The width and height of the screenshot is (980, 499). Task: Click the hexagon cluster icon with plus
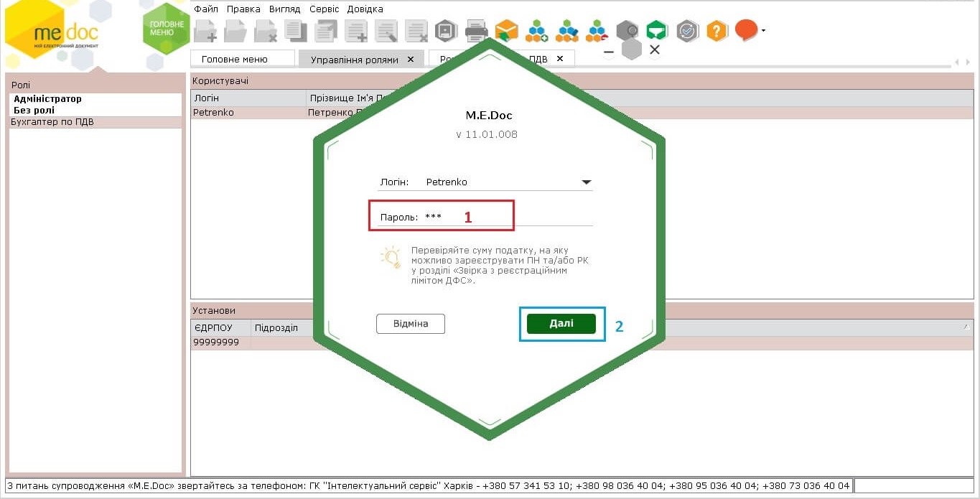click(x=536, y=31)
